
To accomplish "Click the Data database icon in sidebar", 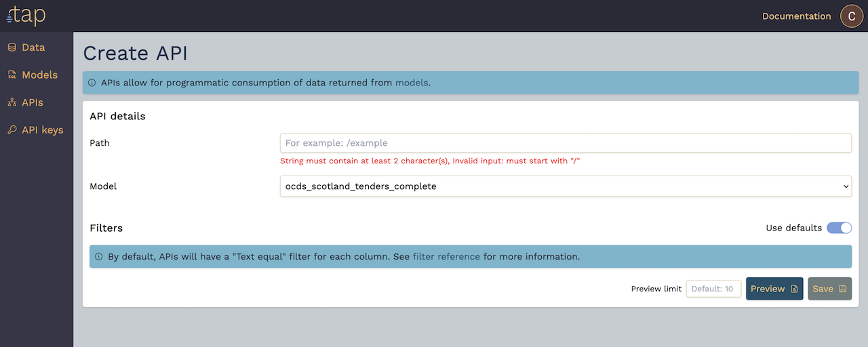I will (12, 47).
